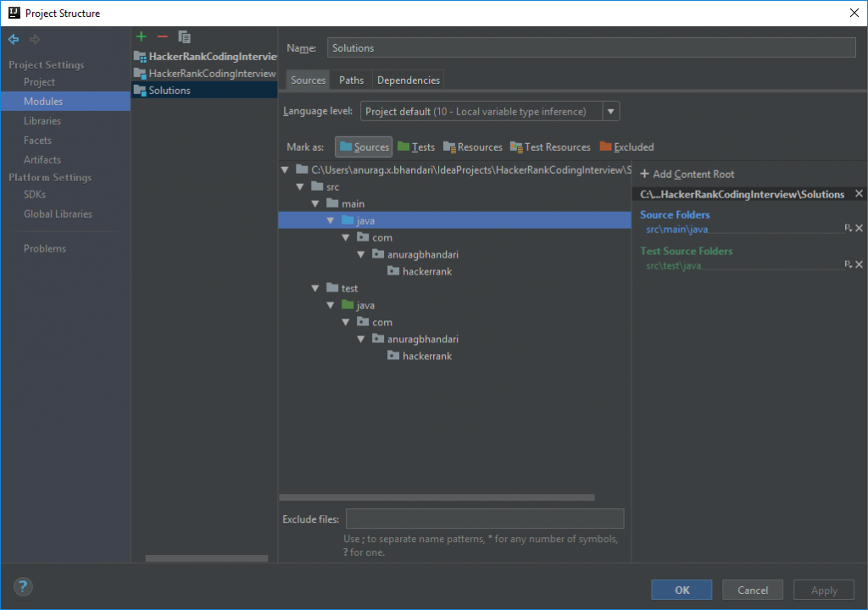Click the forward navigation arrow
Screen dimensions: 868x610
(x=34, y=39)
